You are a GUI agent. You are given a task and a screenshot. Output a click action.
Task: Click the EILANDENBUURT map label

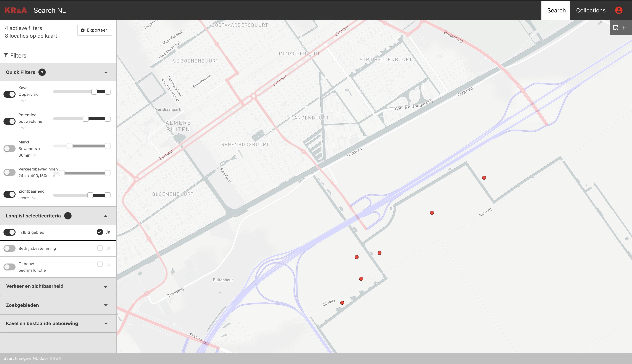pyautogui.click(x=307, y=118)
